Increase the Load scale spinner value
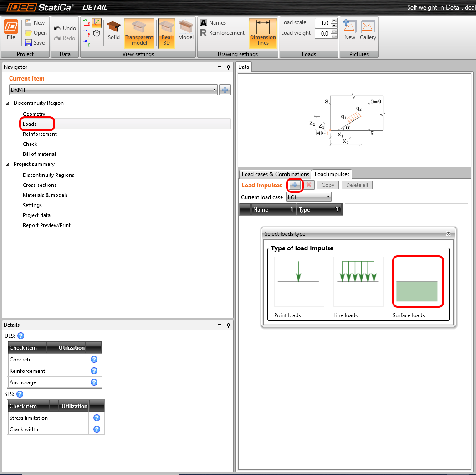This screenshot has height=475, width=476. tap(334, 21)
